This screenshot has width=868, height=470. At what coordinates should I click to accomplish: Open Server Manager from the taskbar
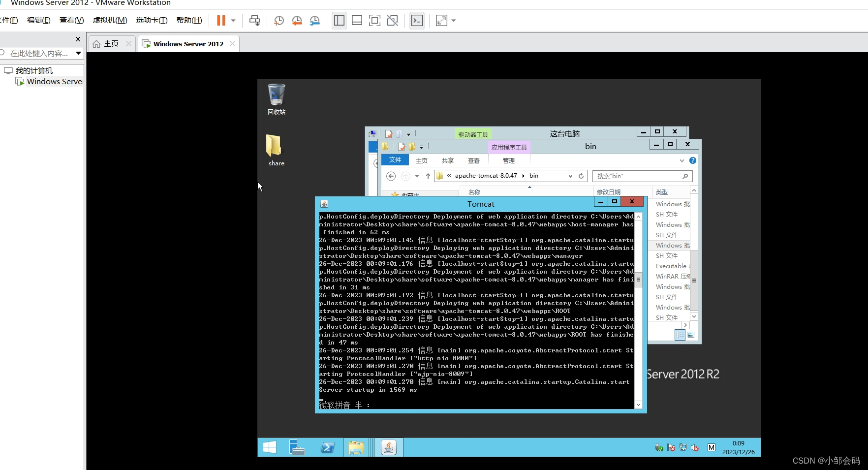[297, 447]
